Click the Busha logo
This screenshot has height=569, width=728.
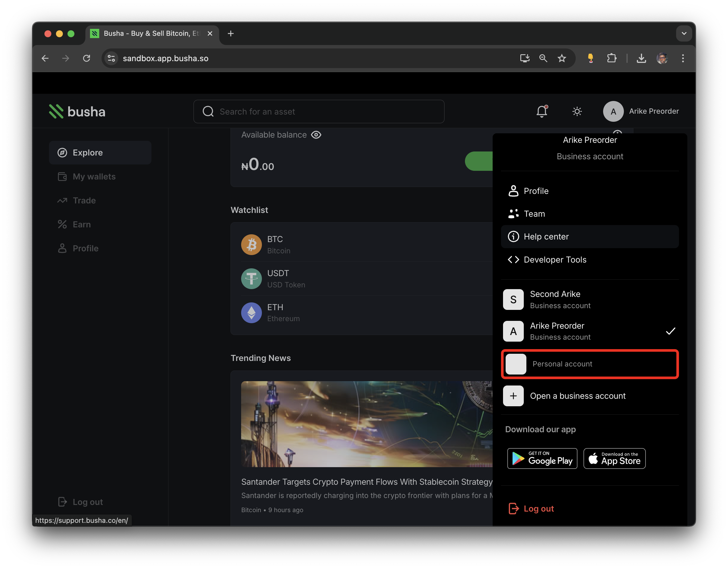point(77,111)
